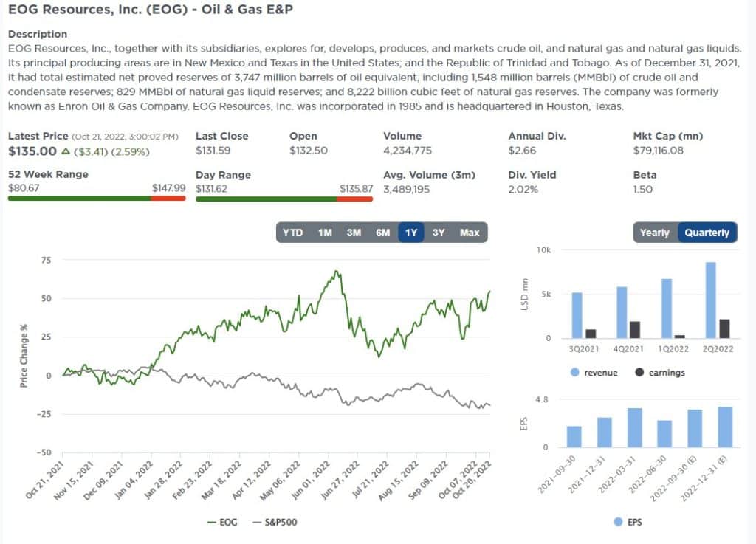Toggle financials to Quarterly view

707,233
